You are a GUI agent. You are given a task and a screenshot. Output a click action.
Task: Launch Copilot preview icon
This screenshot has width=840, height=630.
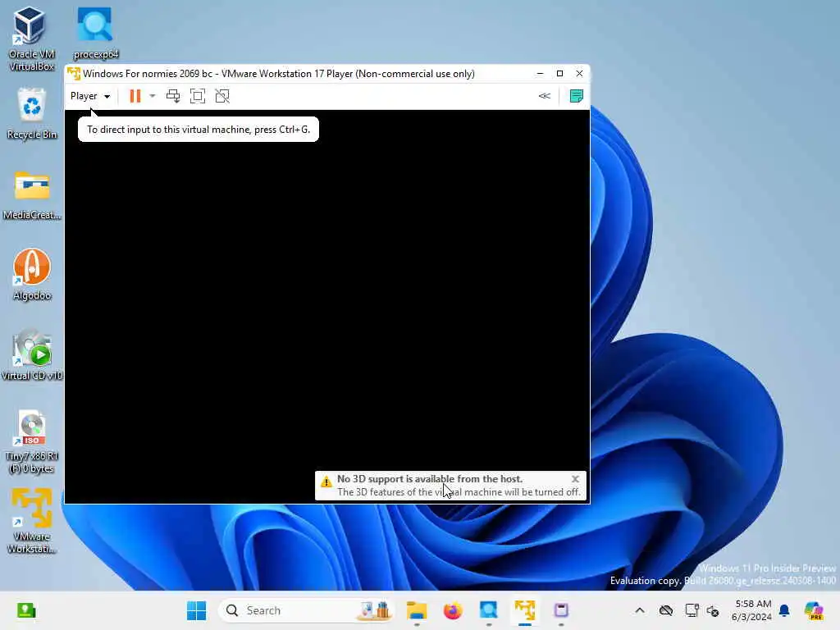click(x=814, y=610)
